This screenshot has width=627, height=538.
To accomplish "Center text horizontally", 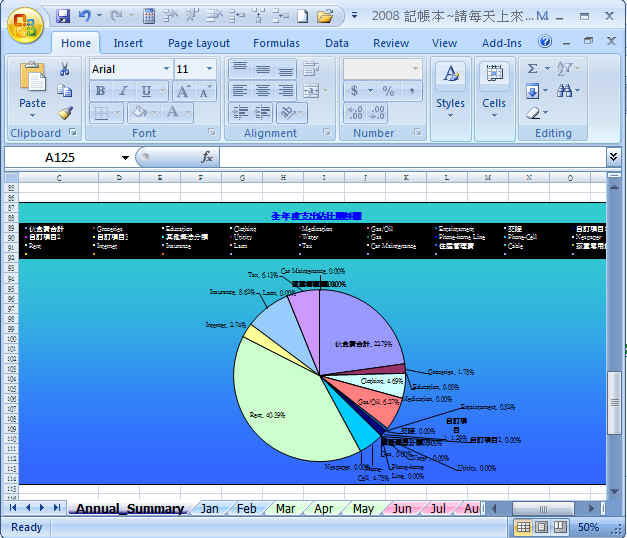I will 262,91.
